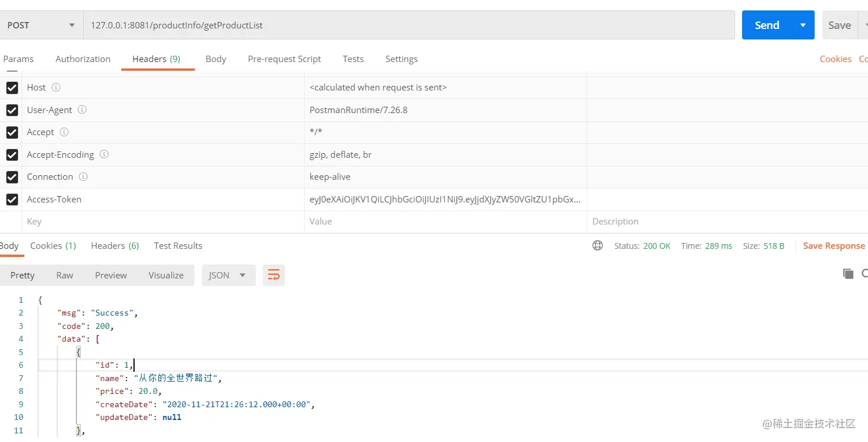Open Pre-request Script tab
Viewport: 868px width, 442px height.
pos(284,59)
